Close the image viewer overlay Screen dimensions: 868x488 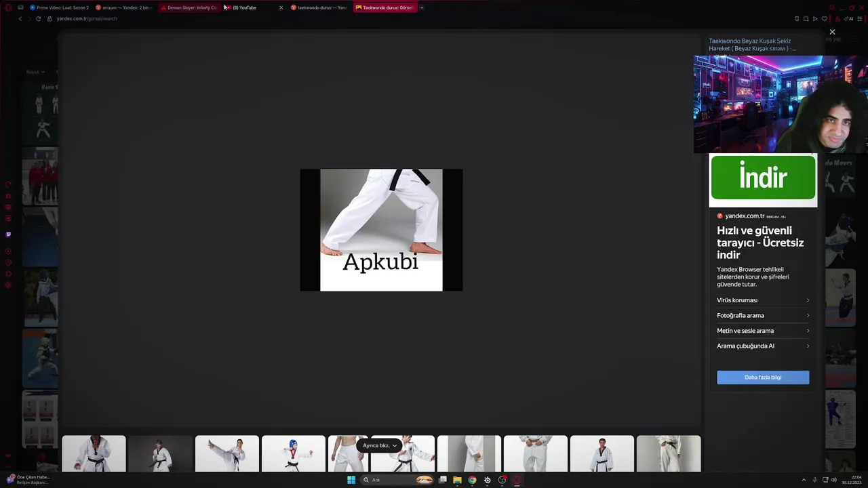coord(832,32)
